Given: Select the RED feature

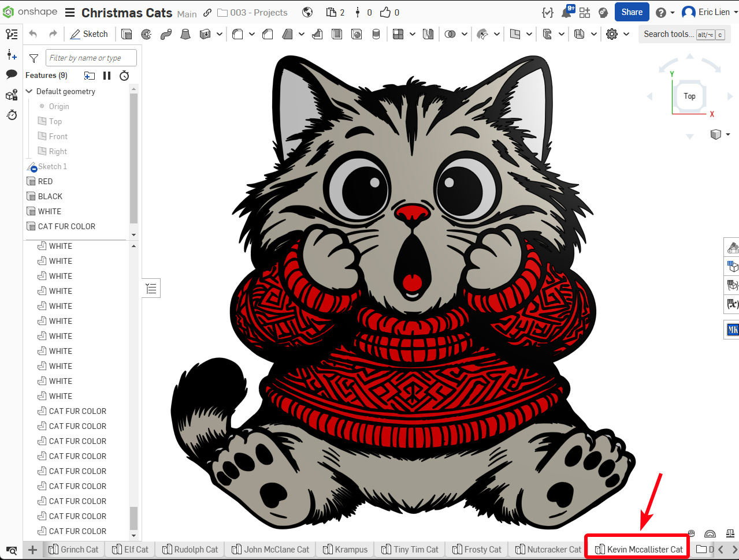Looking at the screenshot, I should tap(45, 181).
